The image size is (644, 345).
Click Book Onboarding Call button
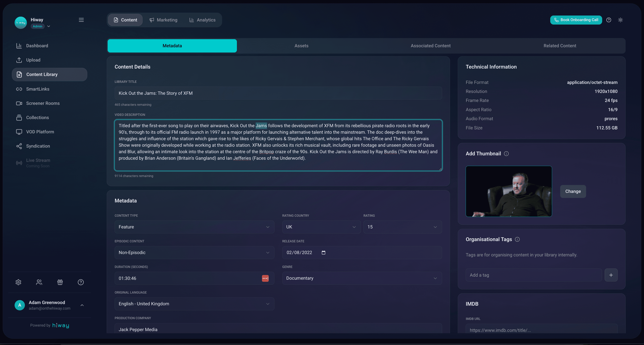(576, 20)
